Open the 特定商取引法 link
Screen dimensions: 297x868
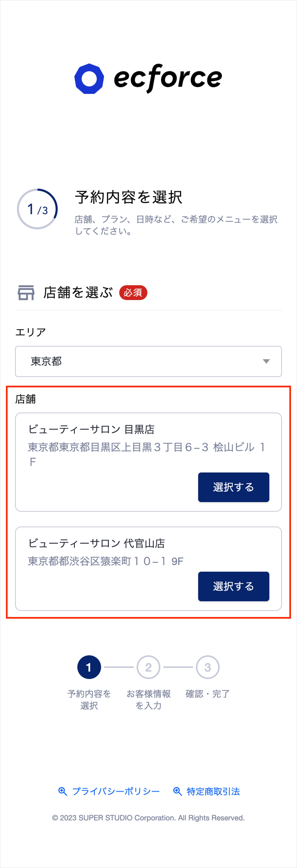pyautogui.click(x=213, y=791)
